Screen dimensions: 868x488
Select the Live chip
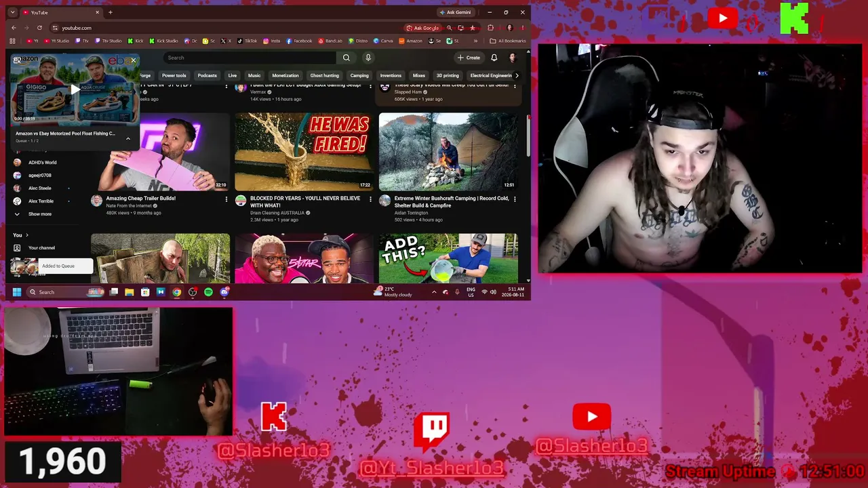233,75
